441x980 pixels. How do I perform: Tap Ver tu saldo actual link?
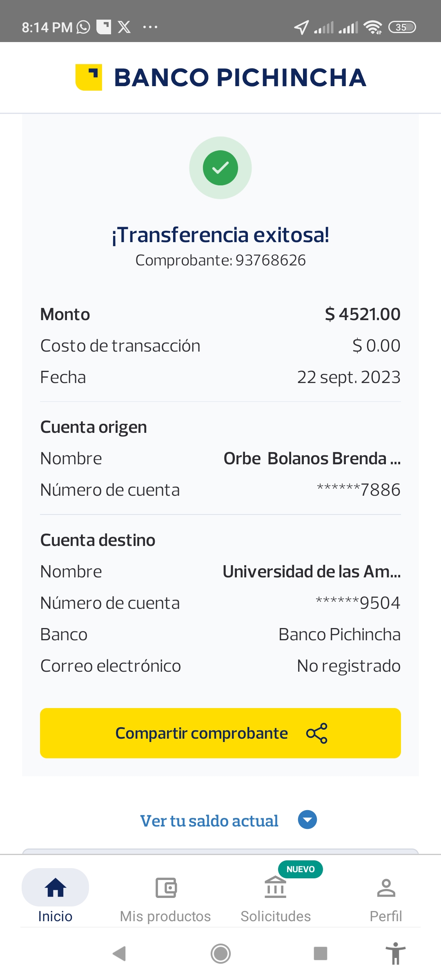209,821
